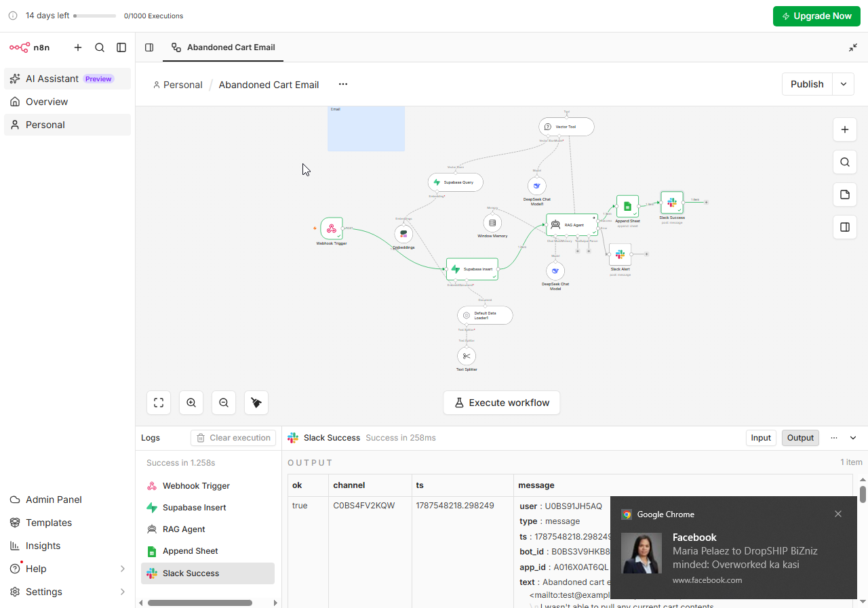Select the Slack Success node on canvas
868x608 pixels.
tap(672, 202)
